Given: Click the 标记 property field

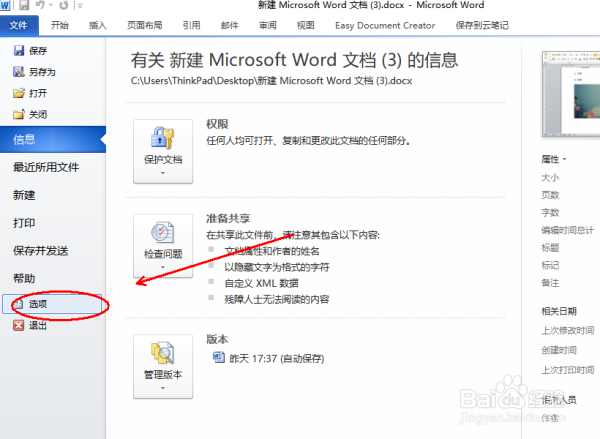Looking at the screenshot, I should pos(550,265).
